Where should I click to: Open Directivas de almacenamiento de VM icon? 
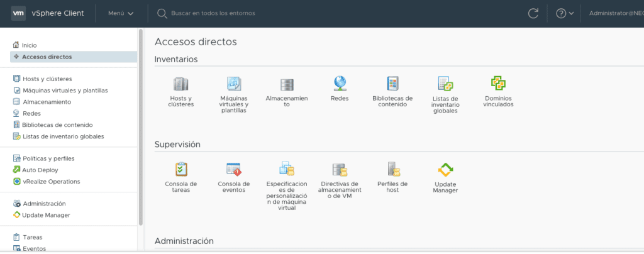(x=340, y=170)
